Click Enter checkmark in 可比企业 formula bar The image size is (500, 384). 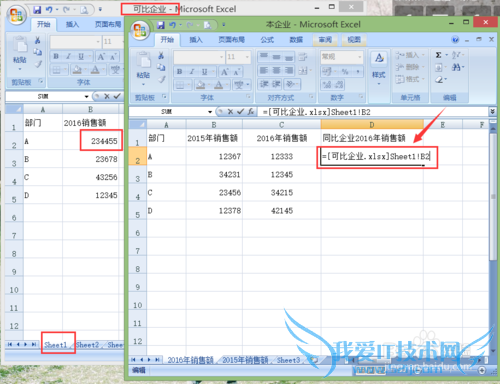(117, 96)
